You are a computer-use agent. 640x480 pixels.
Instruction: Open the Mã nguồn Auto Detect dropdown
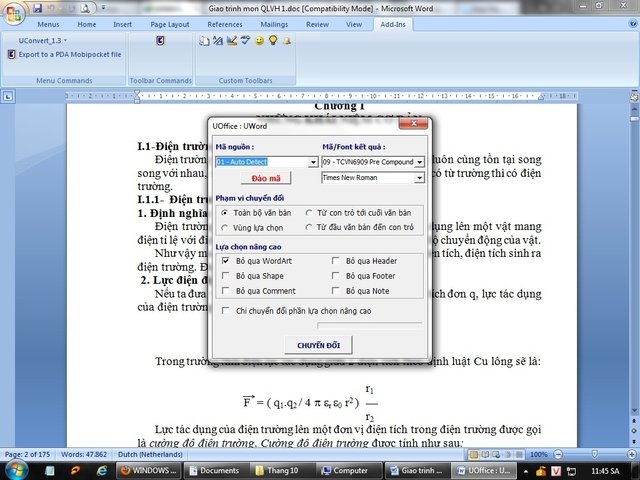coord(313,162)
